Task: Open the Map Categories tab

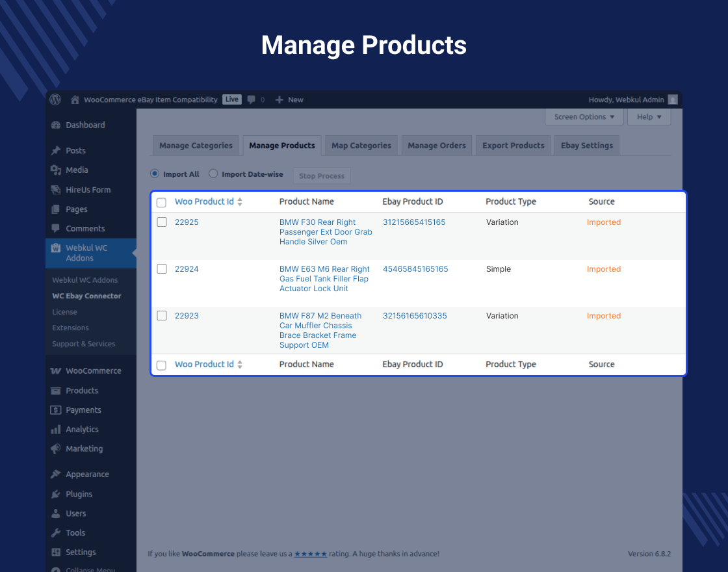Action: pyautogui.click(x=361, y=146)
